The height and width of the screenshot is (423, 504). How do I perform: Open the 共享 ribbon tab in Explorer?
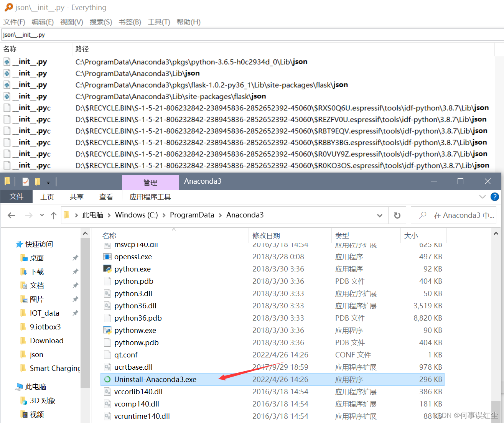point(77,197)
